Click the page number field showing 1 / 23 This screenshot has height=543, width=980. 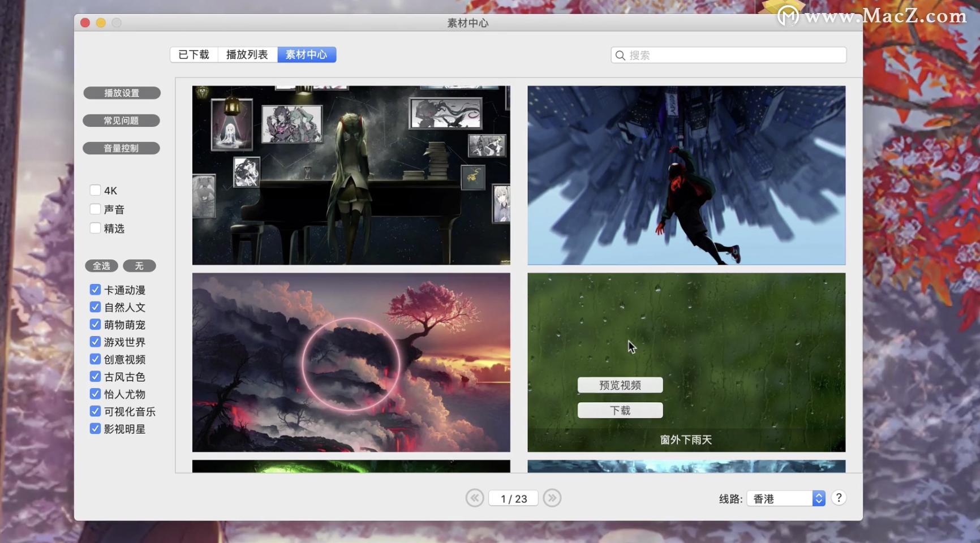click(x=513, y=498)
